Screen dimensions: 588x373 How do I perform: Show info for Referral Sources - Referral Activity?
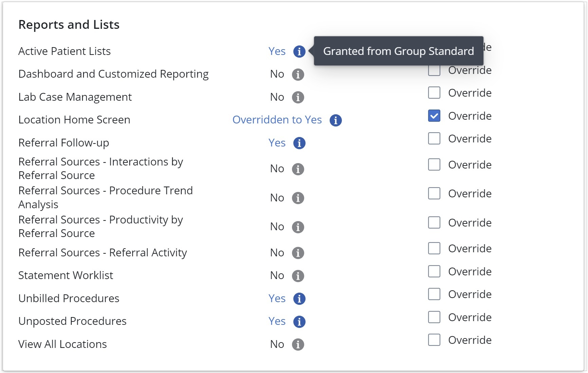pyautogui.click(x=298, y=253)
